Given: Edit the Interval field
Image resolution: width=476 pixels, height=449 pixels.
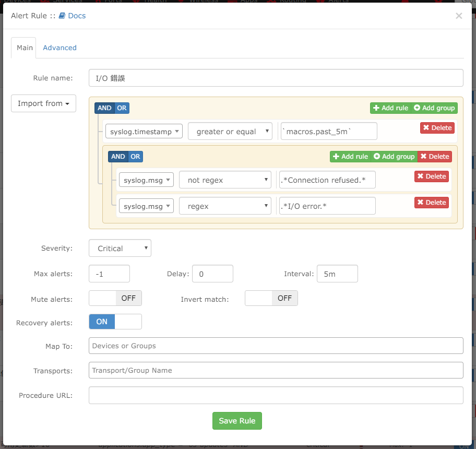Looking at the screenshot, I should click(337, 274).
